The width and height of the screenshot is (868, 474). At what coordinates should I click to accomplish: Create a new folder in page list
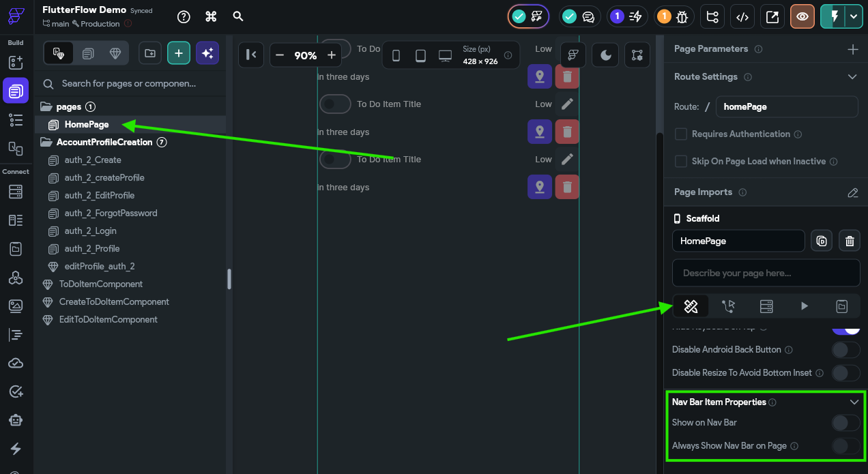(x=150, y=53)
